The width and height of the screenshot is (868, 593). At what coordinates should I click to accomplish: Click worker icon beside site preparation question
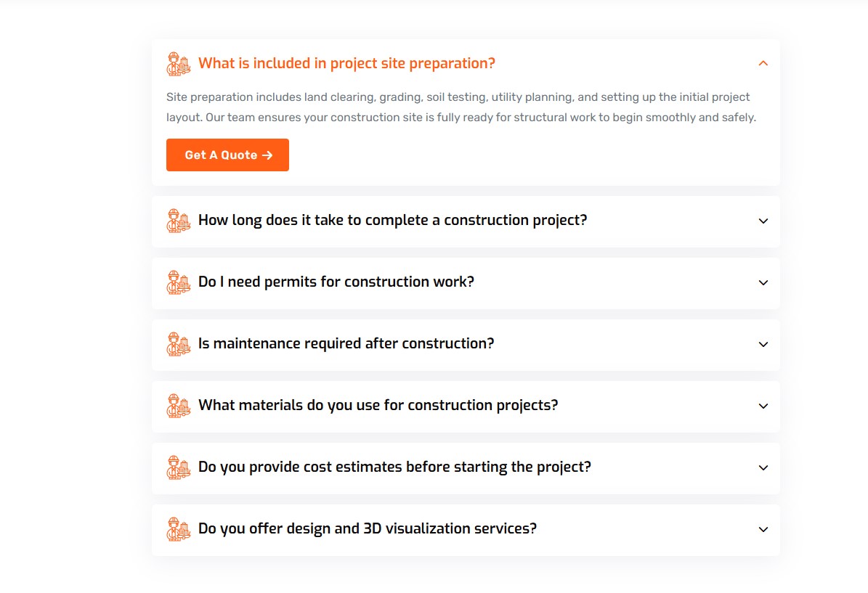[x=178, y=64]
